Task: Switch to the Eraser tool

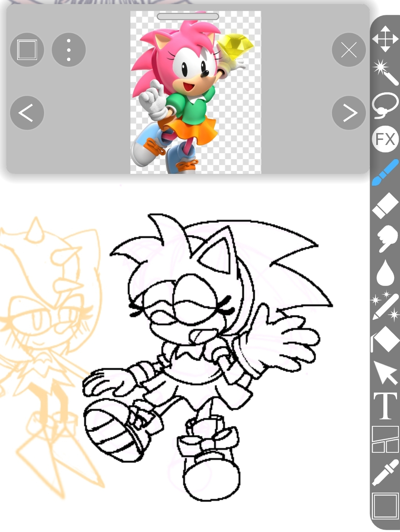Action: click(x=385, y=205)
